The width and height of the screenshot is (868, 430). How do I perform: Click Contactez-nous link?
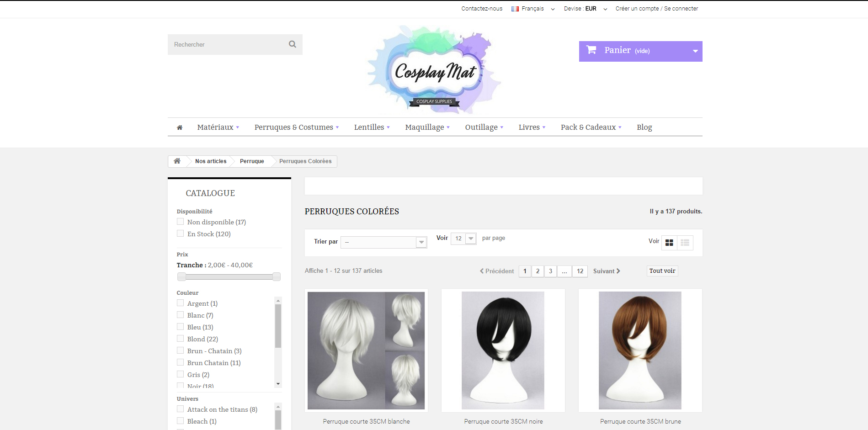[x=482, y=9]
